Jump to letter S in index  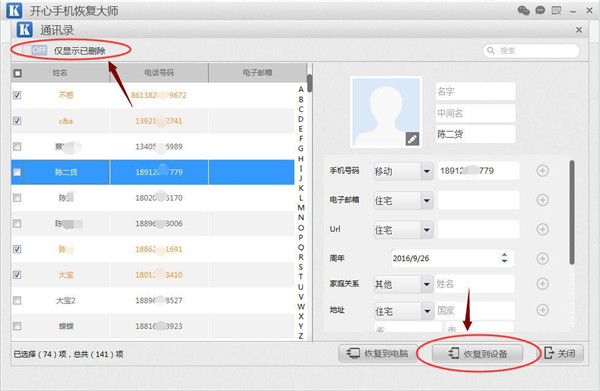[301, 267]
